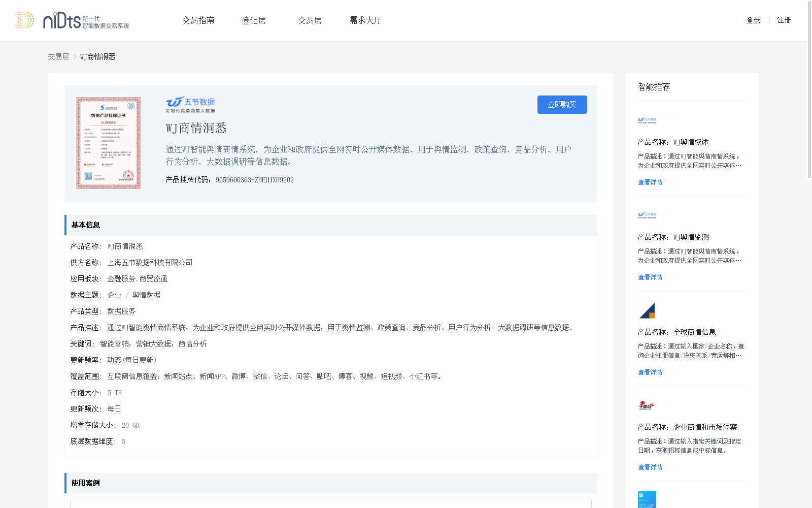Image resolution: width=812 pixels, height=508 pixels.
Task: Click the 动态(每日更新) update frequency value
Action: (132, 360)
